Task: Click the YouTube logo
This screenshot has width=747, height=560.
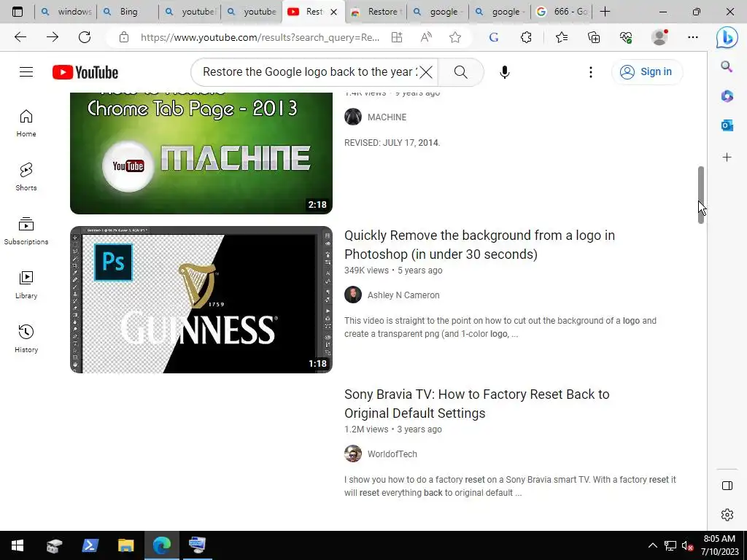Action: click(85, 72)
